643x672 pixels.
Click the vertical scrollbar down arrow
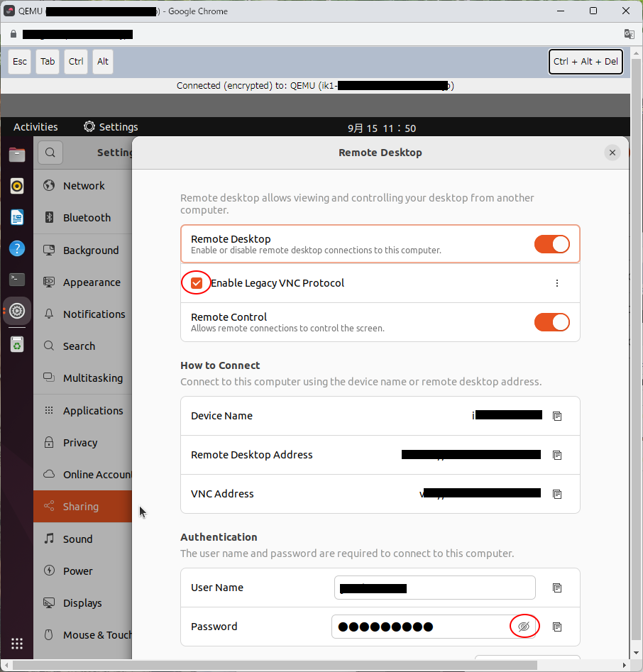(x=636, y=653)
